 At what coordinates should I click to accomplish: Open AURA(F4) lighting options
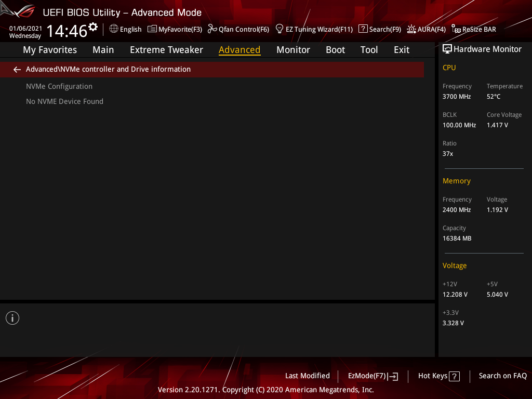(432, 30)
